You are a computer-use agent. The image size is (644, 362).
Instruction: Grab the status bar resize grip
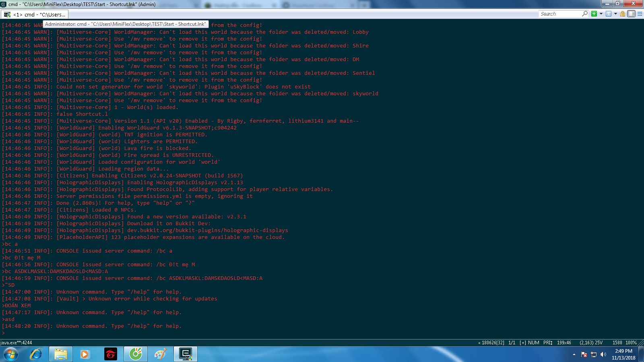pos(641,343)
